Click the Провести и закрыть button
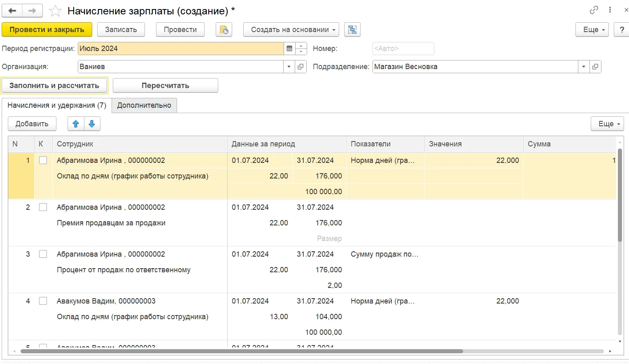 coord(47,30)
